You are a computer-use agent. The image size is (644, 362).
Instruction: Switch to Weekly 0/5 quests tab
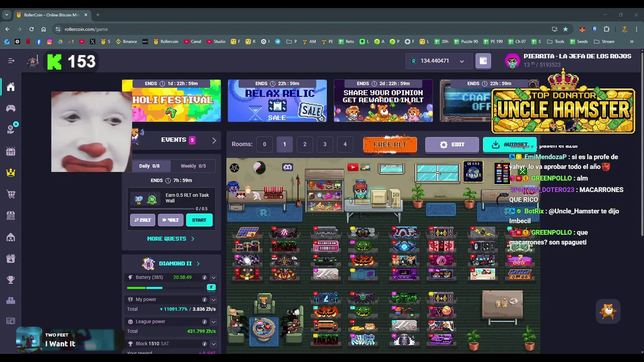pos(193,166)
